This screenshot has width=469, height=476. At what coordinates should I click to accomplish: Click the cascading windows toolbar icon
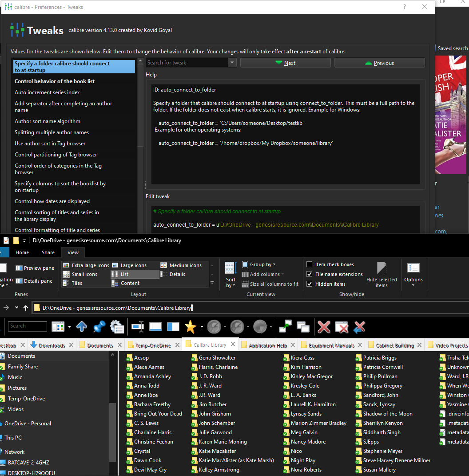(303, 327)
